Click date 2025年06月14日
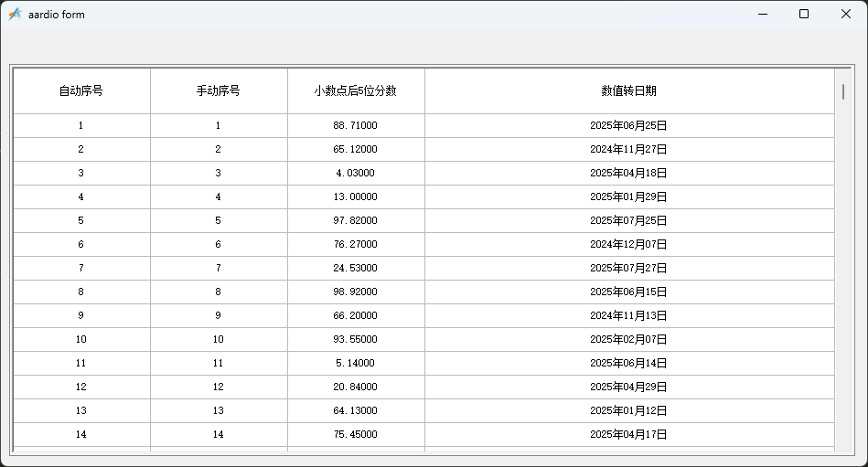868x467 pixels. tap(629, 364)
